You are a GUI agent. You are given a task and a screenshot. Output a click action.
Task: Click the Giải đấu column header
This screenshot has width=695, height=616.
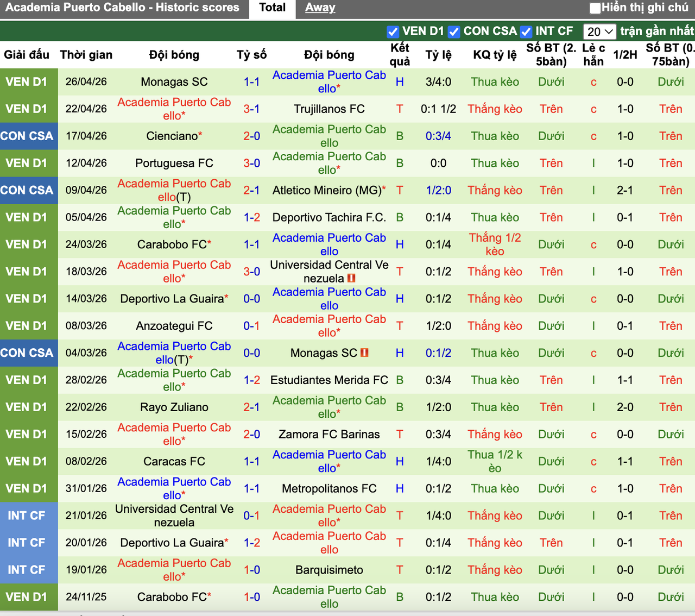click(27, 55)
